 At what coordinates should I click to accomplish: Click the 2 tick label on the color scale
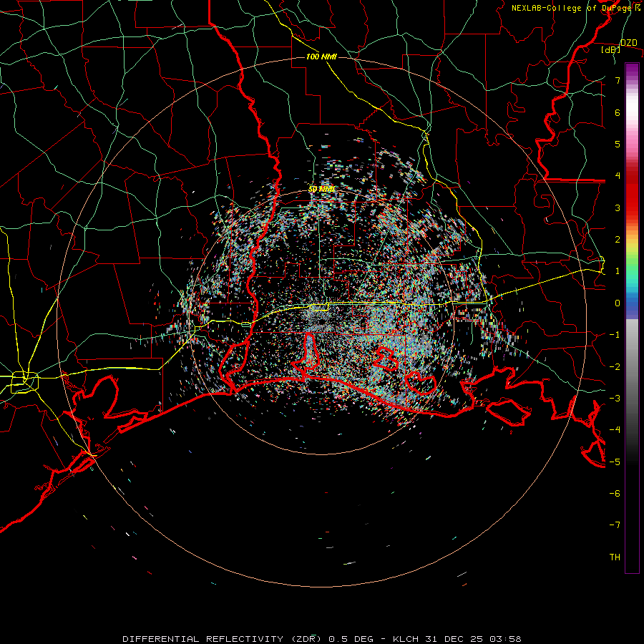point(618,240)
